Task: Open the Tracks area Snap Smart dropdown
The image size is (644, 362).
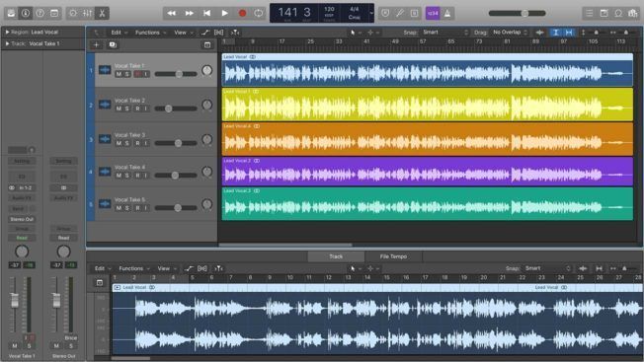Action: click(x=445, y=32)
